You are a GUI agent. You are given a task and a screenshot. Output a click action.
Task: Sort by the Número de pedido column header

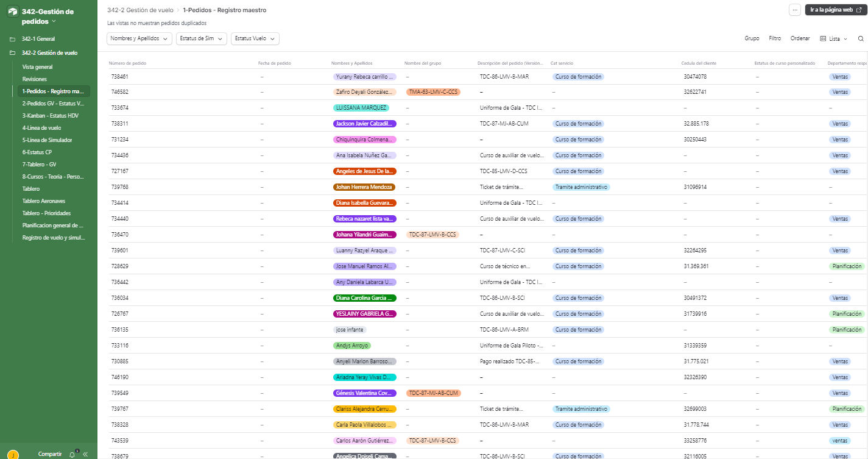click(x=128, y=63)
